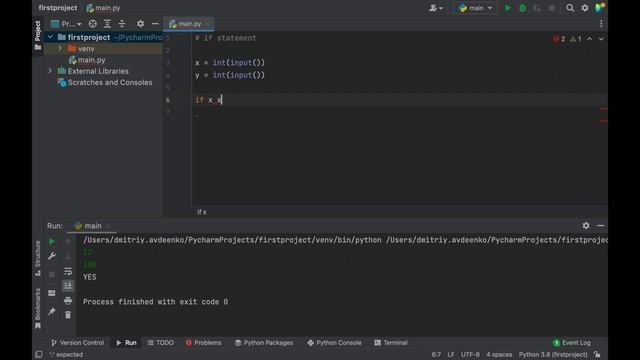Collapse all in Project tool window
640x360 pixels.
[x=122, y=24]
